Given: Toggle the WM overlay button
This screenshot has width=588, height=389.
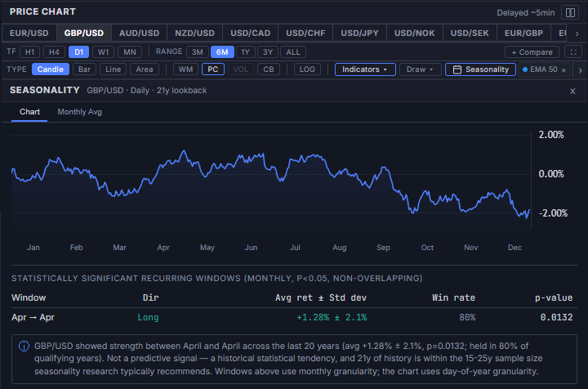Looking at the screenshot, I should tap(185, 69).
